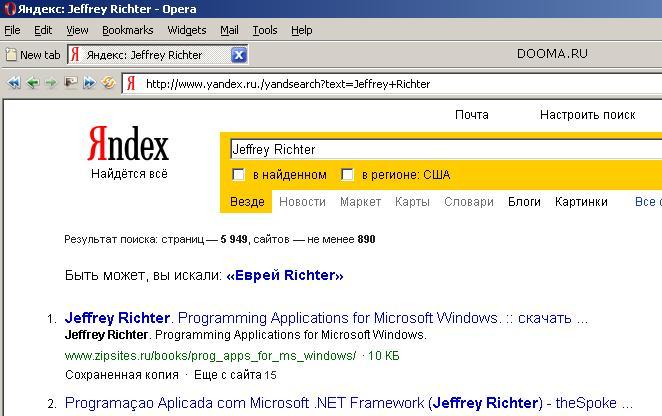Screen dimensions: 662x416
Task: Click the «Еврей Richter» suggestion link
Action: pos(285,275)
